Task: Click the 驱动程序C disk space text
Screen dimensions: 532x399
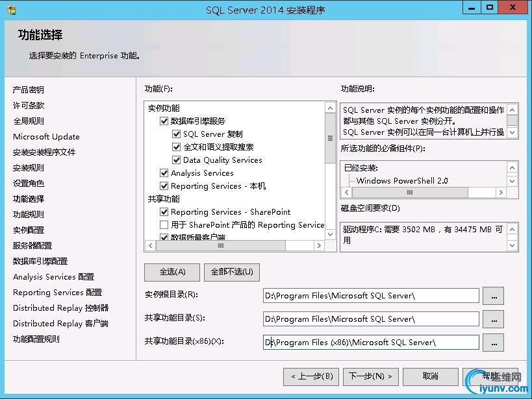Action: click(423, 235)
